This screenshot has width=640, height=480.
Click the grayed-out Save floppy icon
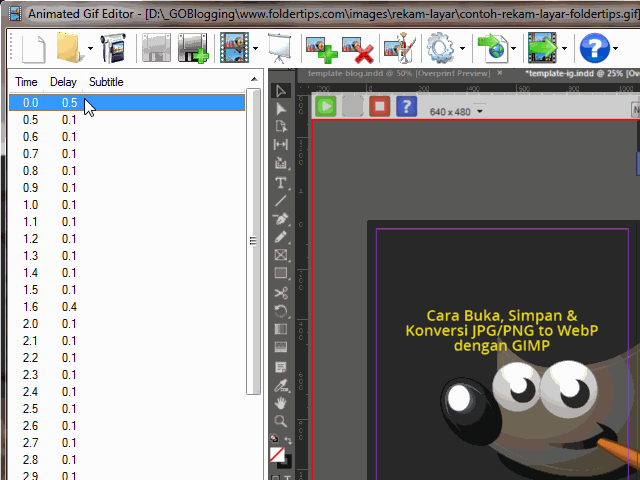[x=157, y=48]
